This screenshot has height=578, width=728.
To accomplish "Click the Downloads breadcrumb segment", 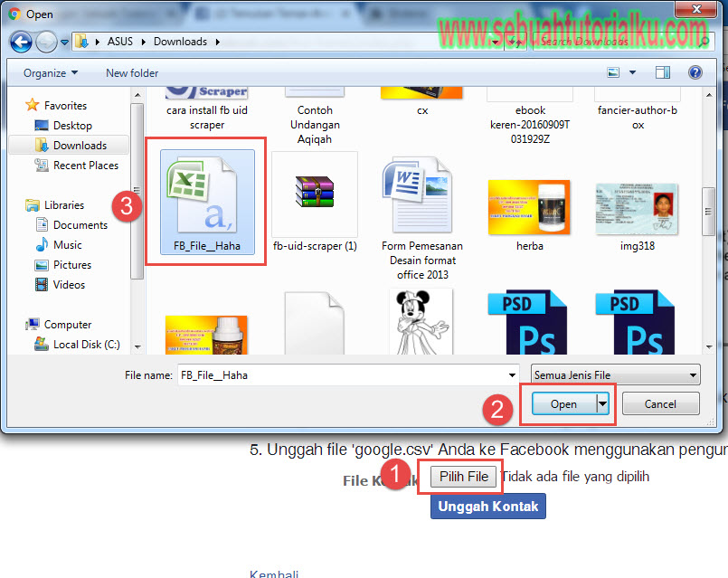I will [x=180, y=42].
